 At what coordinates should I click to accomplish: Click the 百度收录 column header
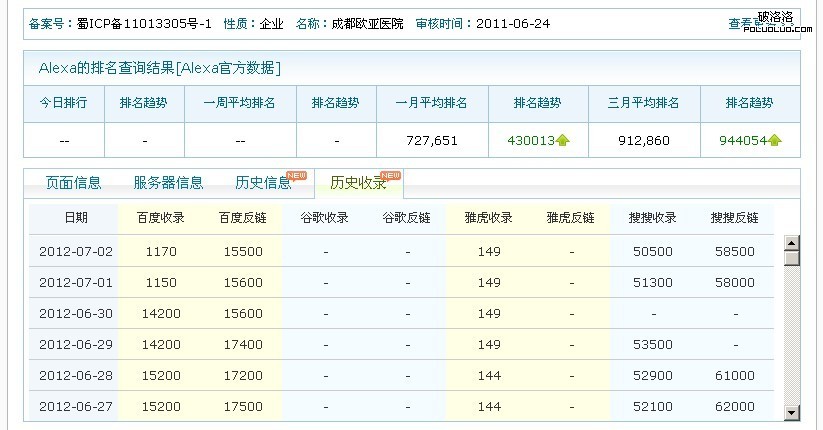click(x=160, y=218)
